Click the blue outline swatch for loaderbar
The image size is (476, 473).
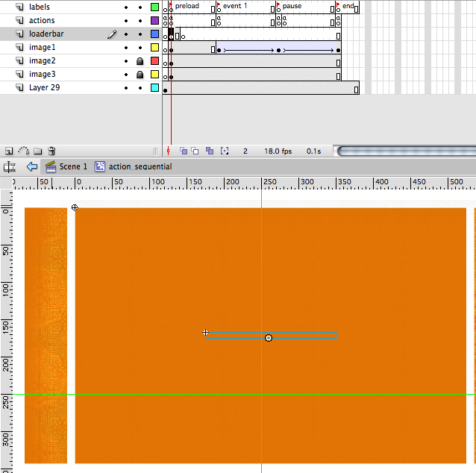[155, 34]
